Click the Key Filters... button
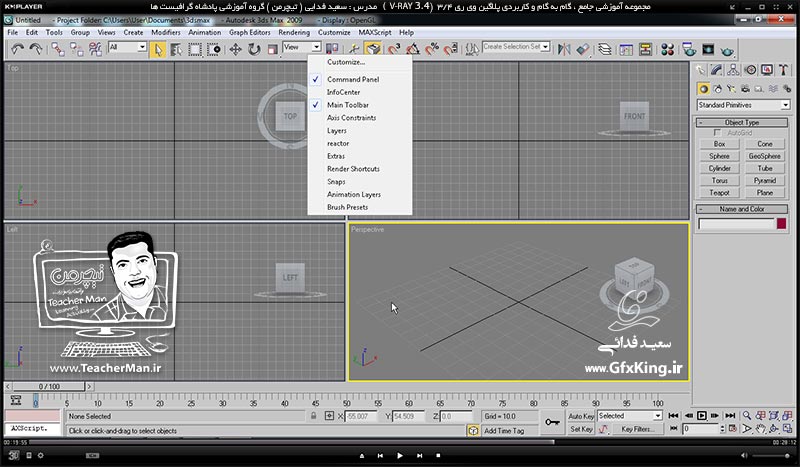The height and width of the screenshot is (467, 800). (637, 429)
